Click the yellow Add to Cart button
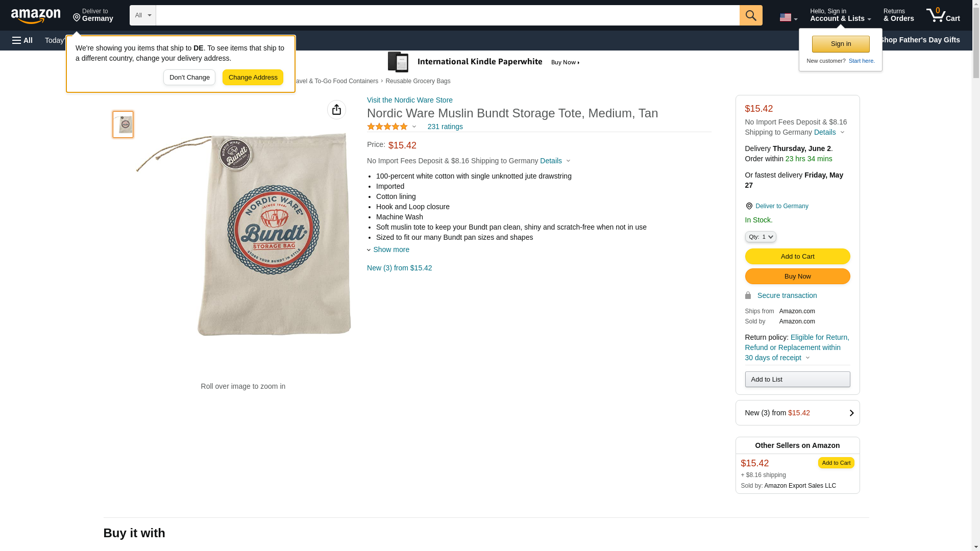980x551 pixels. point(797,257)
